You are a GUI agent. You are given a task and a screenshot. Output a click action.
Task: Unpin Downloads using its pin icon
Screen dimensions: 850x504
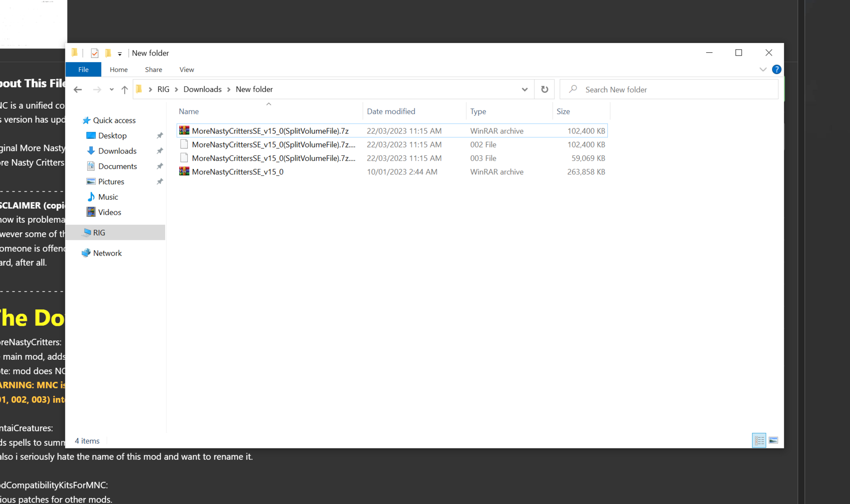click(160, 151)
